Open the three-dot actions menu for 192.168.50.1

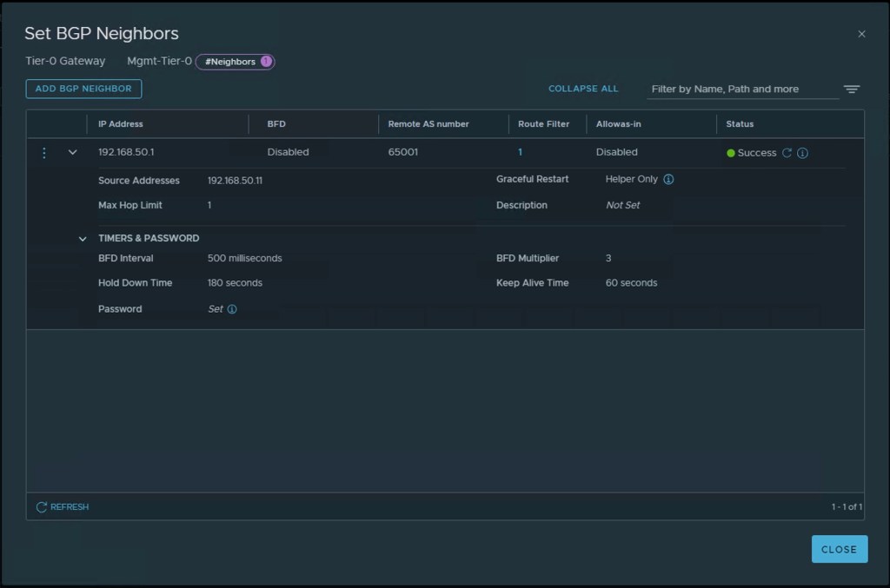click(44, 153)
